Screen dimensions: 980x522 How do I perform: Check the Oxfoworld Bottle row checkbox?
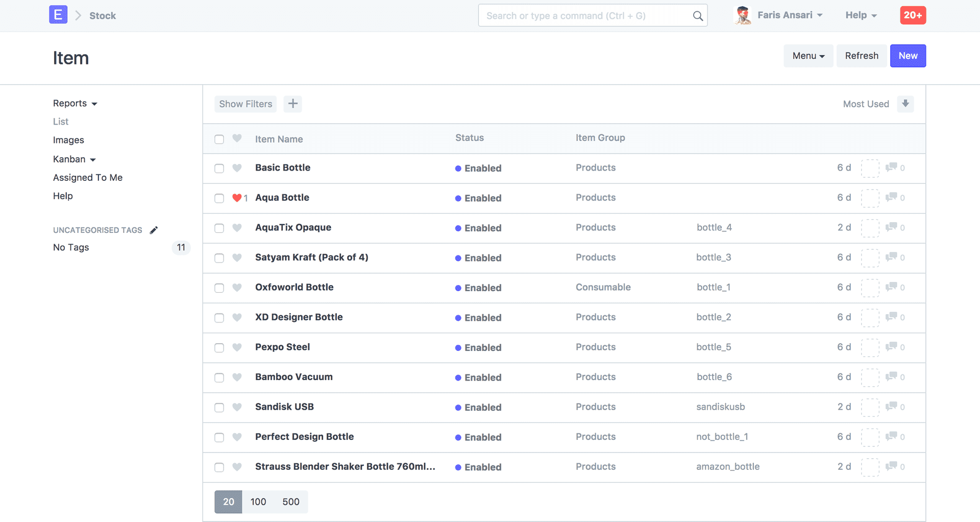click(x=219, y=288)
